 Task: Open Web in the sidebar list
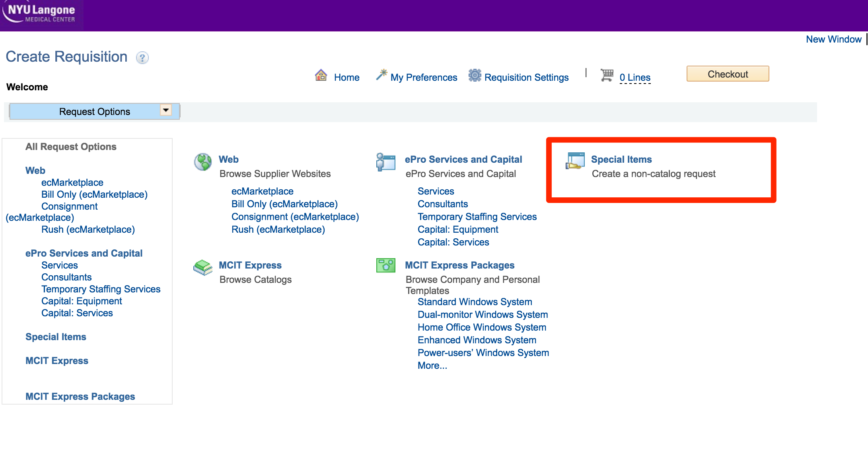click(x=35, y=171)
